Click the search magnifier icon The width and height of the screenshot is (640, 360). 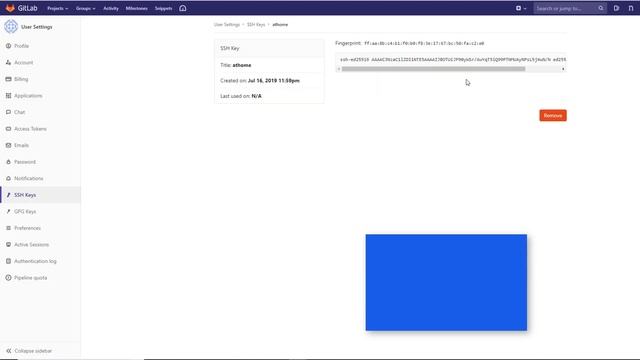(x=601, y=8)
